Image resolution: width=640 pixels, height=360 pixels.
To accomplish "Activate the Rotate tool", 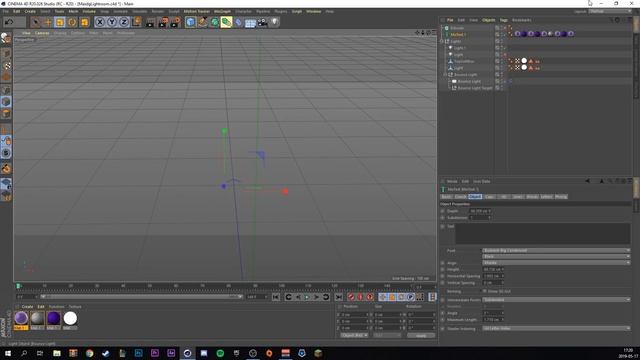I will 72,22.
